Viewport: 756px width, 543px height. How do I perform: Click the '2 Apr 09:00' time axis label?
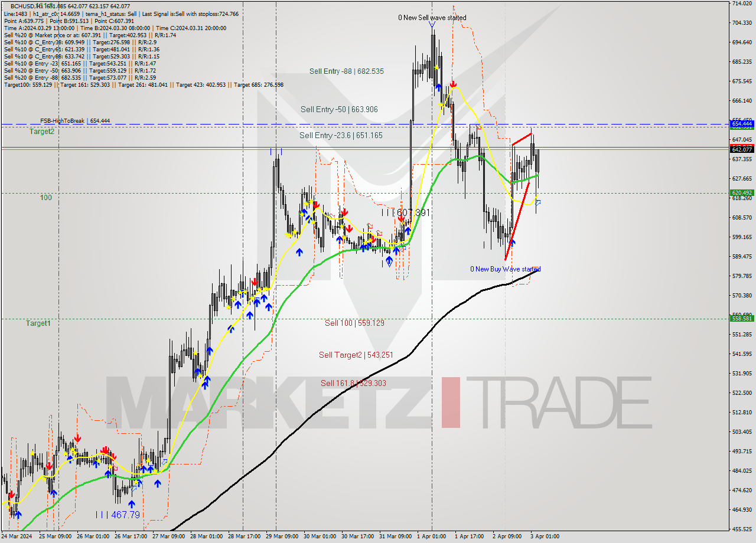(507, 537)
